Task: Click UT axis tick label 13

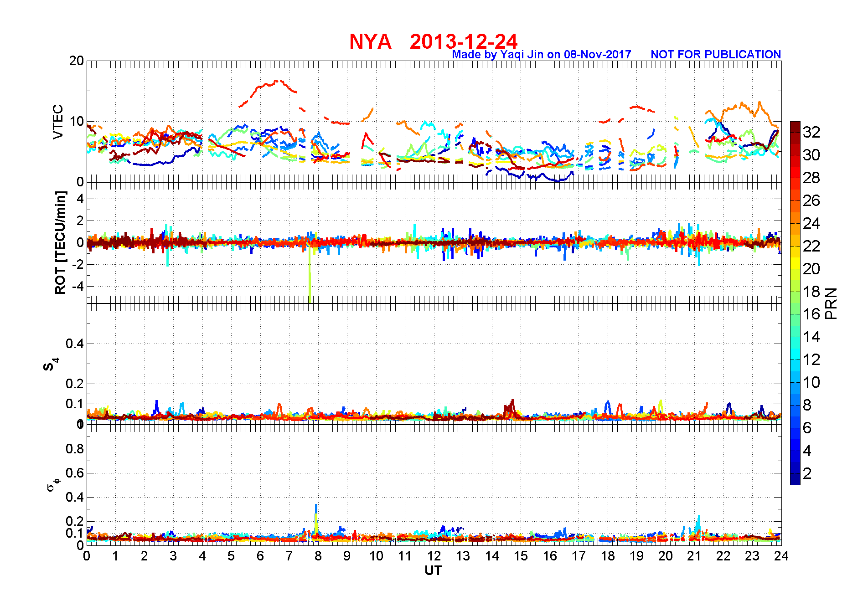Action: pos(463,556)
